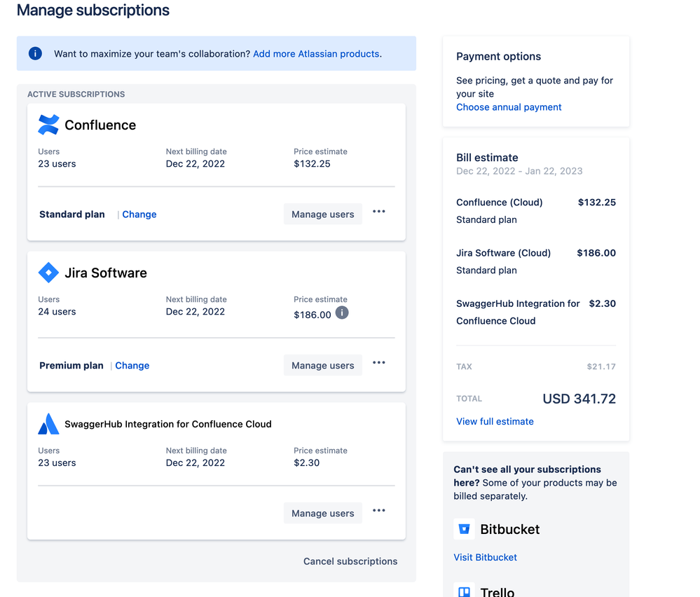Change the Confluence Standard plan
This screenshot has height=597, width=700.
click(x=139, y=214)
